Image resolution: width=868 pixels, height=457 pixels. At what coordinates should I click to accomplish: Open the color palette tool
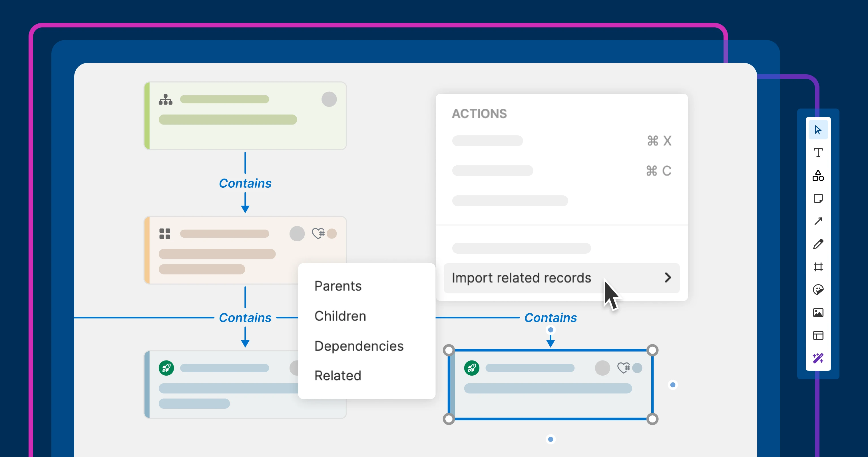coord(818,290)
